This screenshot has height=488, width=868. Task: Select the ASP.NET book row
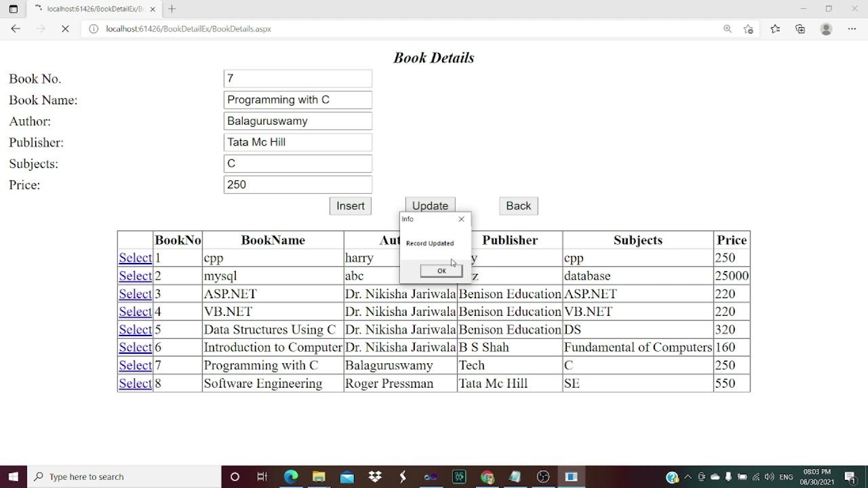click(135, 294)
